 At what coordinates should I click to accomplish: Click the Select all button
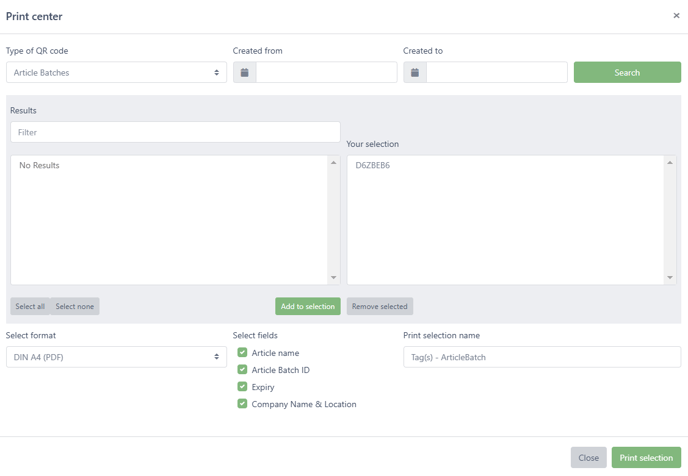pyautogui.click(x=30, y=306)
